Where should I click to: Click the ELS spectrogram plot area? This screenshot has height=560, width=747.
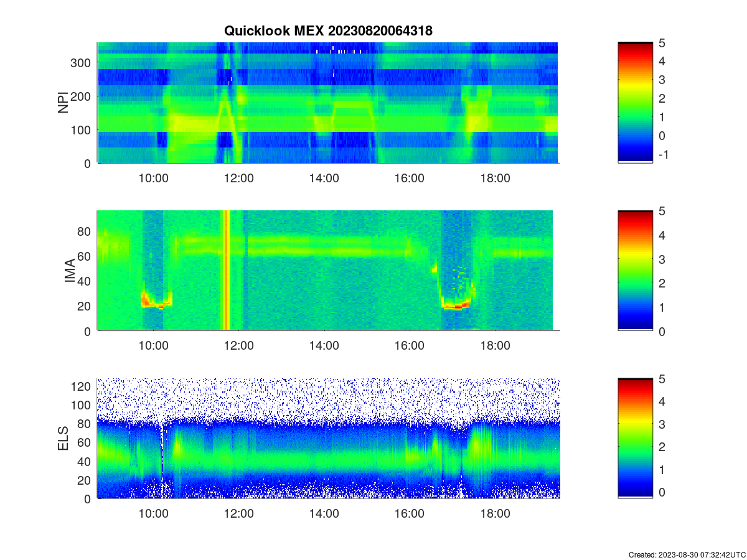click(328, 438)
